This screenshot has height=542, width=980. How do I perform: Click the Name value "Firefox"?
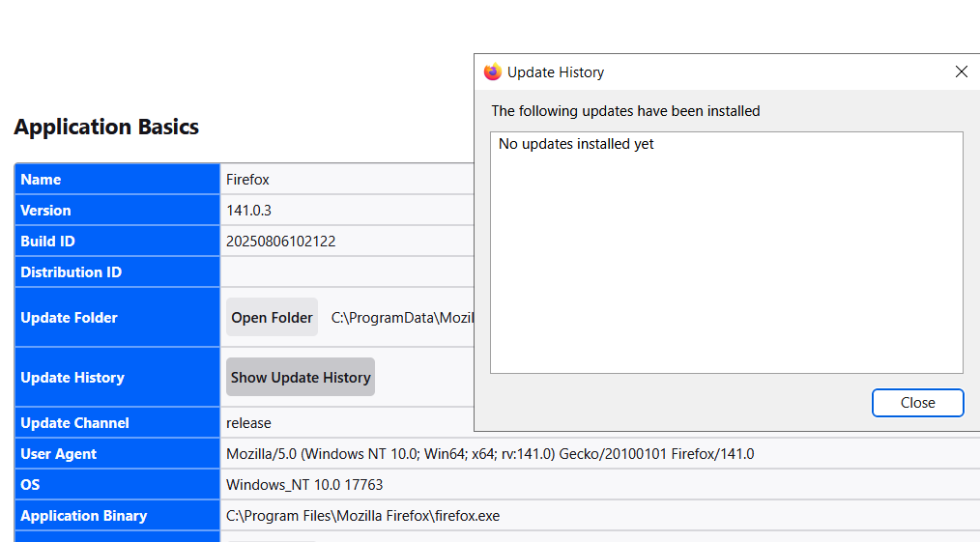[x=247, y=180]
